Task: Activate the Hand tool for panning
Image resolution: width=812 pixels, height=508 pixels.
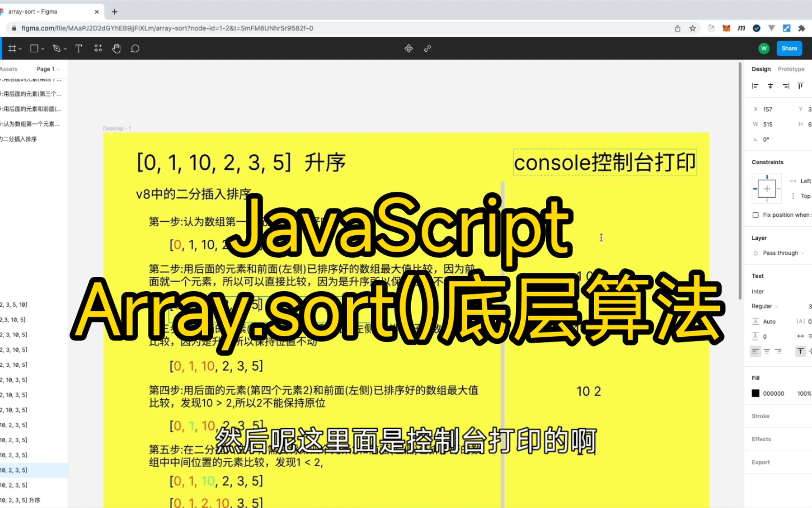Action: [x=116, y=48]
